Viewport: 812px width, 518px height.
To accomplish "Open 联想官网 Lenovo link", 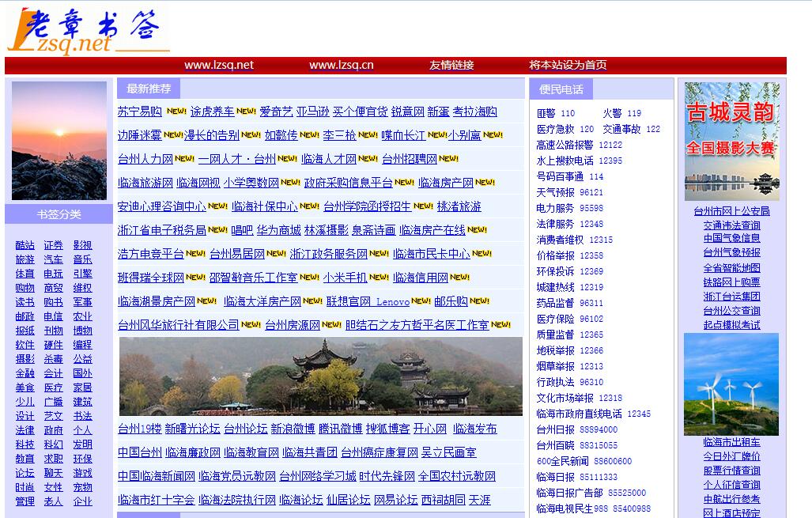I will pyautogui.click(x=368, y=301).
